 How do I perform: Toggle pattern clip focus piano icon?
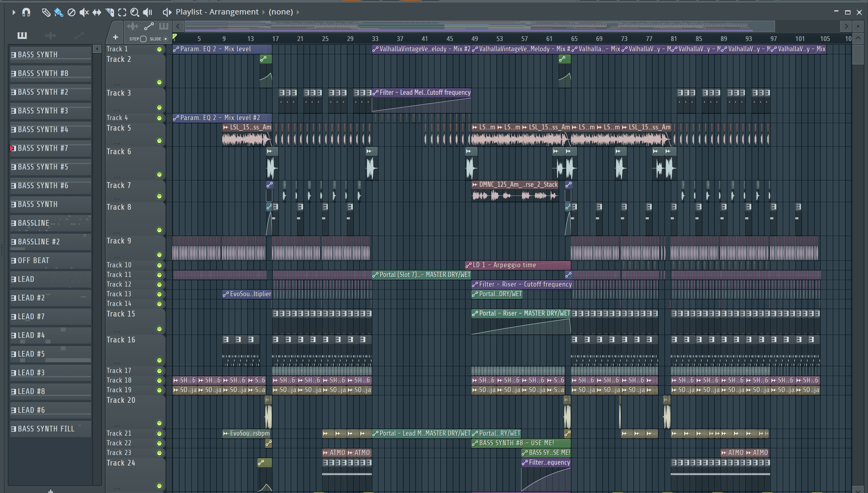[x=164, y=26]
